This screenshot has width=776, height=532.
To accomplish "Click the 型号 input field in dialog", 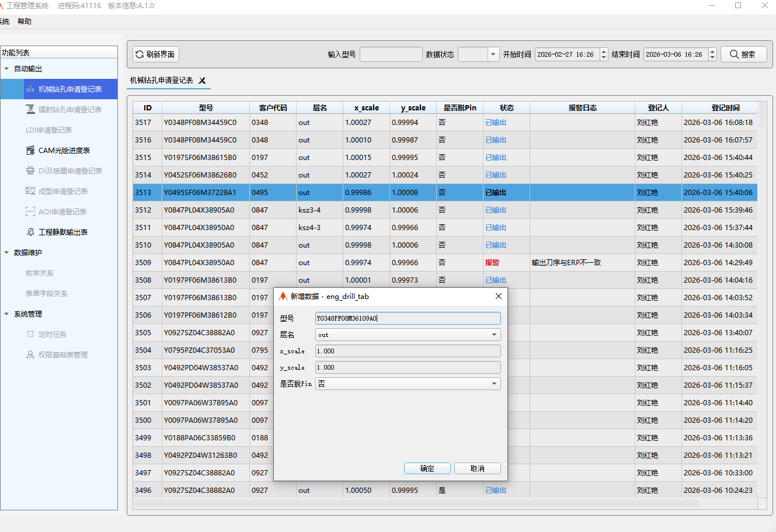I will click(408, 318).
